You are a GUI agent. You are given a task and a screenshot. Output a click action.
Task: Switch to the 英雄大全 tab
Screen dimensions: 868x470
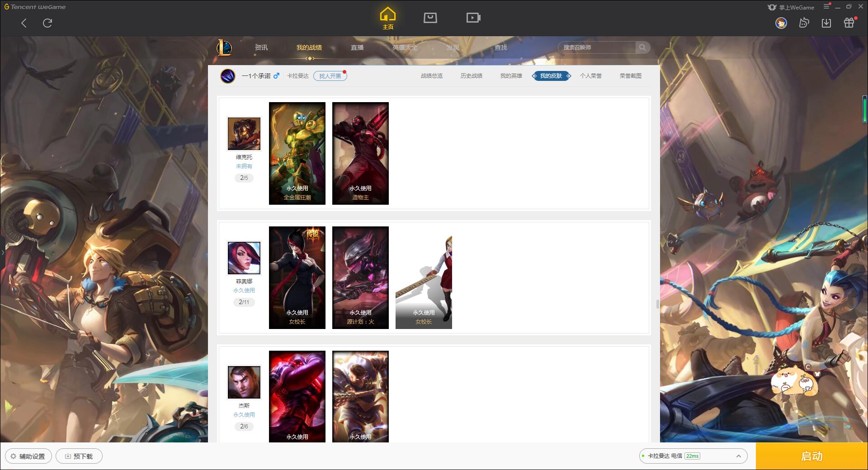(405, 47)
